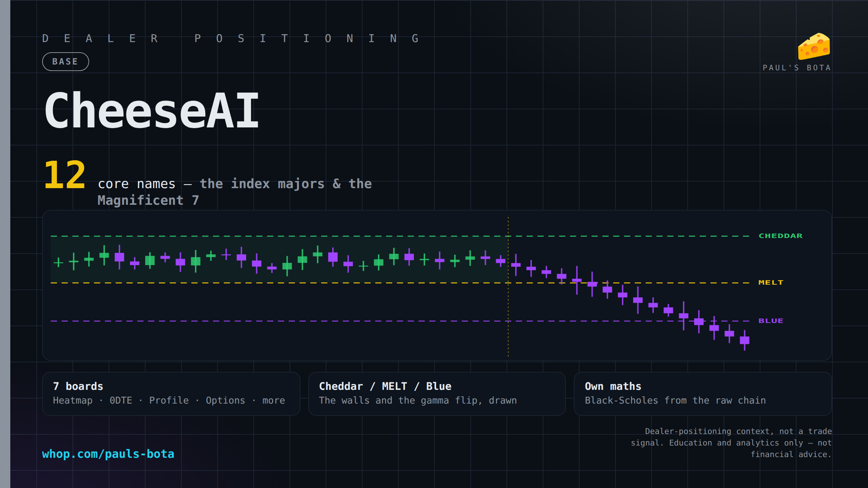Open the '7 boards' card
Image resolution: width=868 pixels, height=488 pixels.
pos(171,394)
